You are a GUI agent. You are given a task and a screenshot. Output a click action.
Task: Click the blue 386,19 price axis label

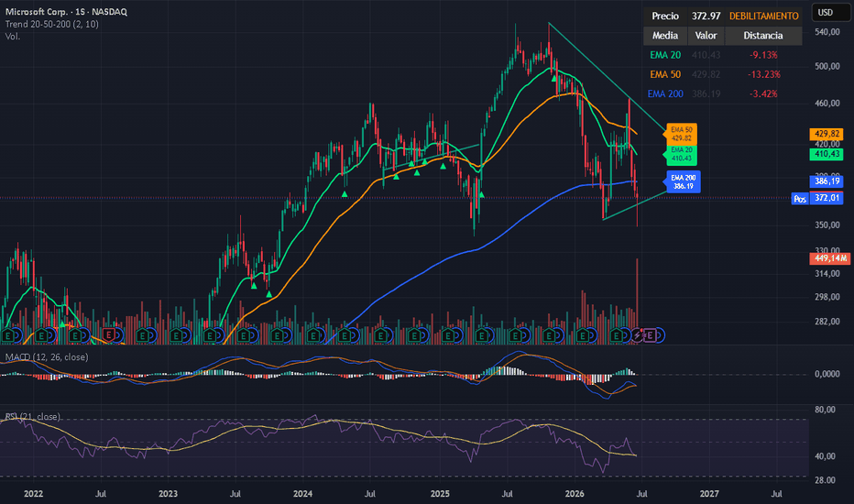(827, 181)
